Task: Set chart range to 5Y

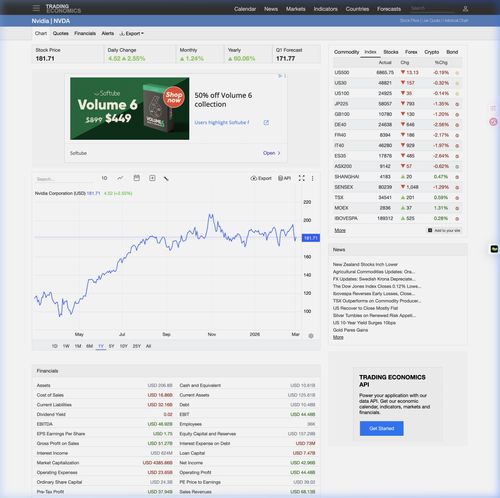Action: tap(112, 346)
